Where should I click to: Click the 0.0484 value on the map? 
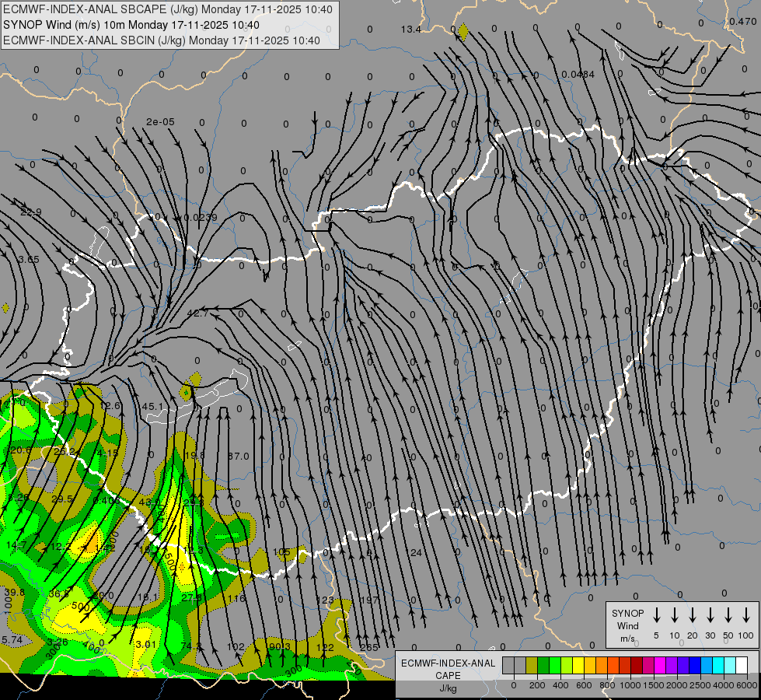578,75
